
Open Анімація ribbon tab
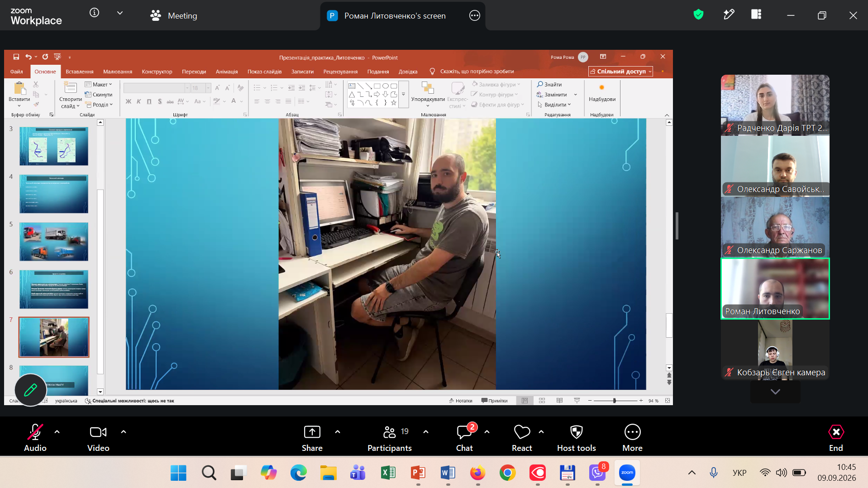click(x=227, y=72)
